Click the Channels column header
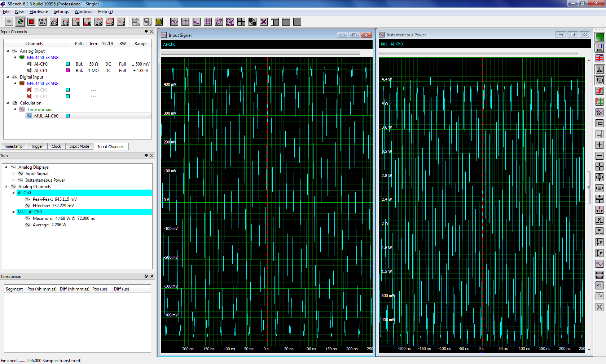606x364 pixels. (34, 44)
